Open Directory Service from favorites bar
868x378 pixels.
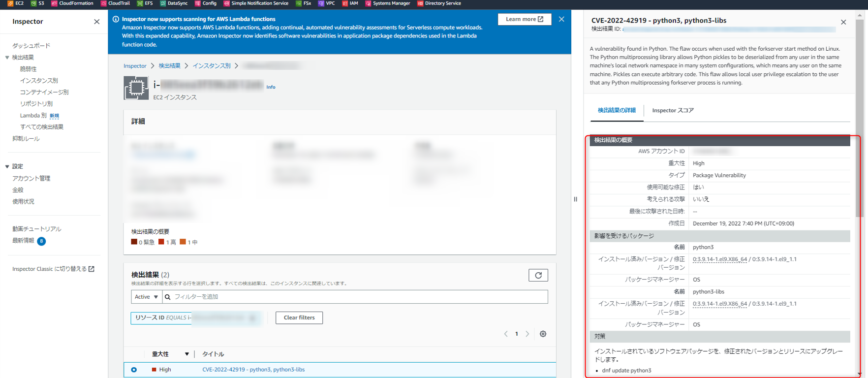pyautogui.click(x=439, y=3)
